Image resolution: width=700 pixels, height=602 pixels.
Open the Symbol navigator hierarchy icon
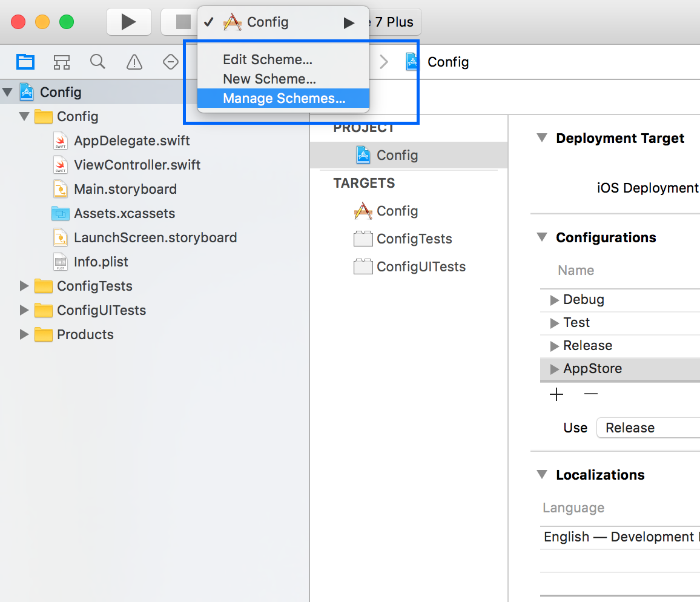click(62, 62)
